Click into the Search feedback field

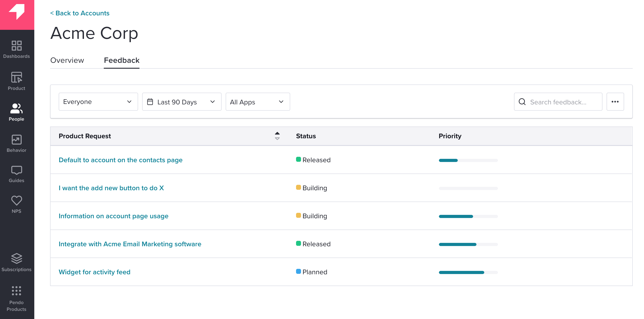(x=558, y=102)
